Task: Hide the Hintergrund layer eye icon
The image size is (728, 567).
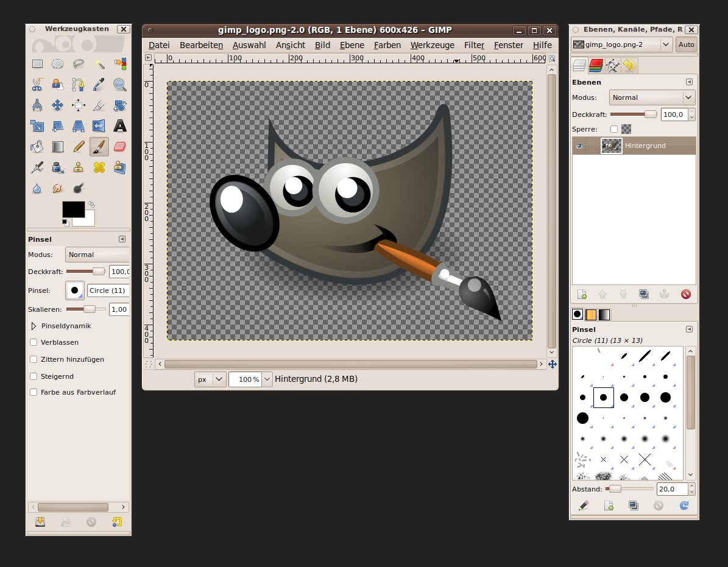Action: coord(579,146)
